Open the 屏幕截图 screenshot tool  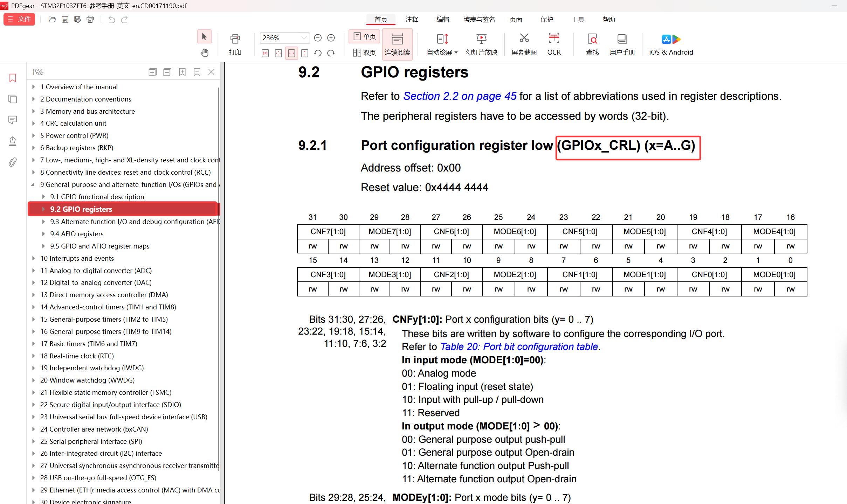524,44
